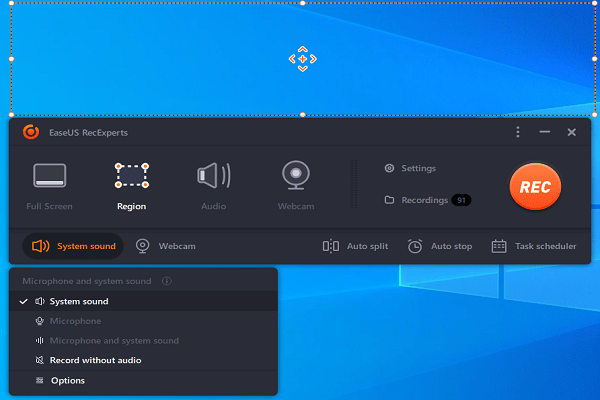Click the microphone icon in the audio menu
The image size is (600, 400).
[x=39, y=321]
